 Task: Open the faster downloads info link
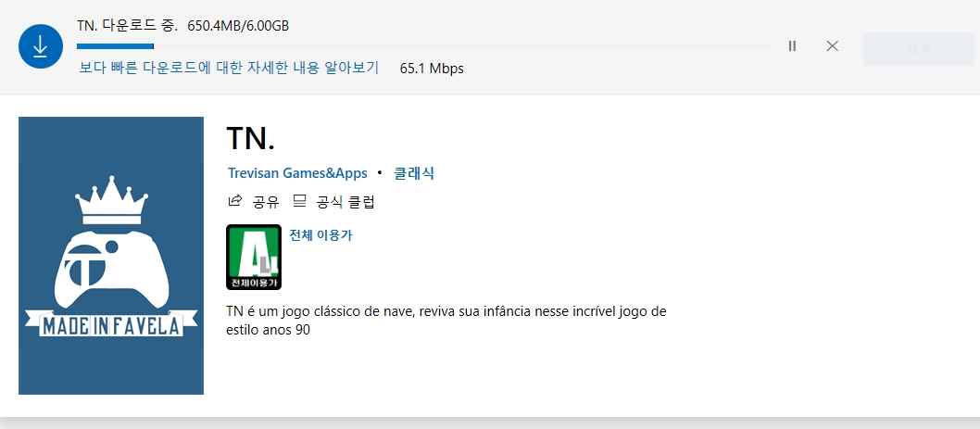click(229, 68)
